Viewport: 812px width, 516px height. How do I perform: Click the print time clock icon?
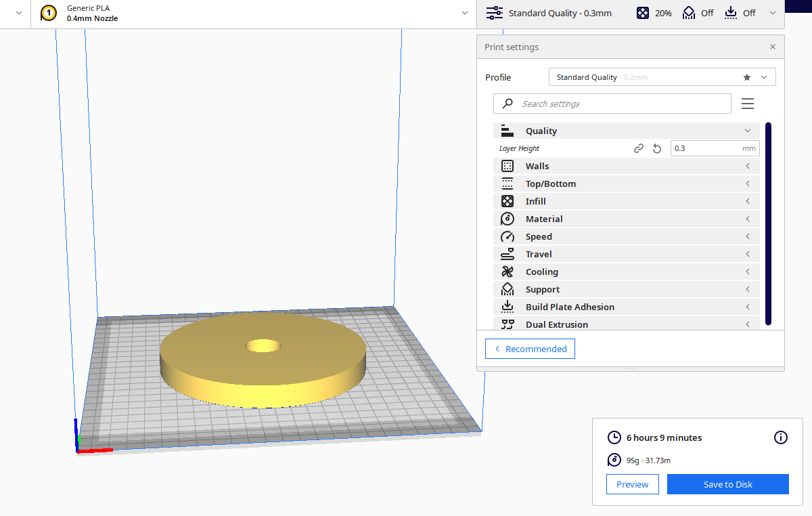[614, 437]
